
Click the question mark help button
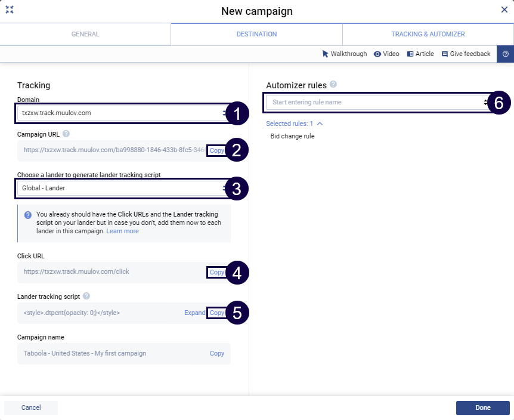pyautogui.click(x=505, y=54)
